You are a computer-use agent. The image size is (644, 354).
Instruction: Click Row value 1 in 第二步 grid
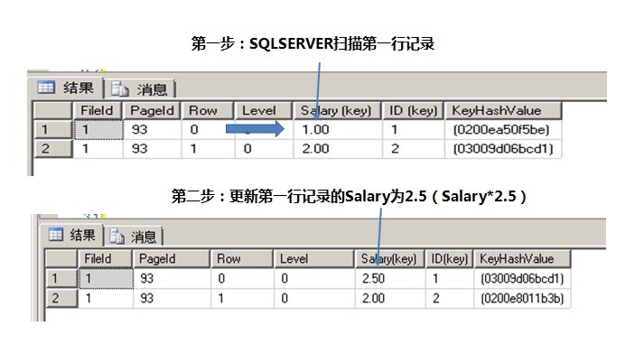click(242, 298)
